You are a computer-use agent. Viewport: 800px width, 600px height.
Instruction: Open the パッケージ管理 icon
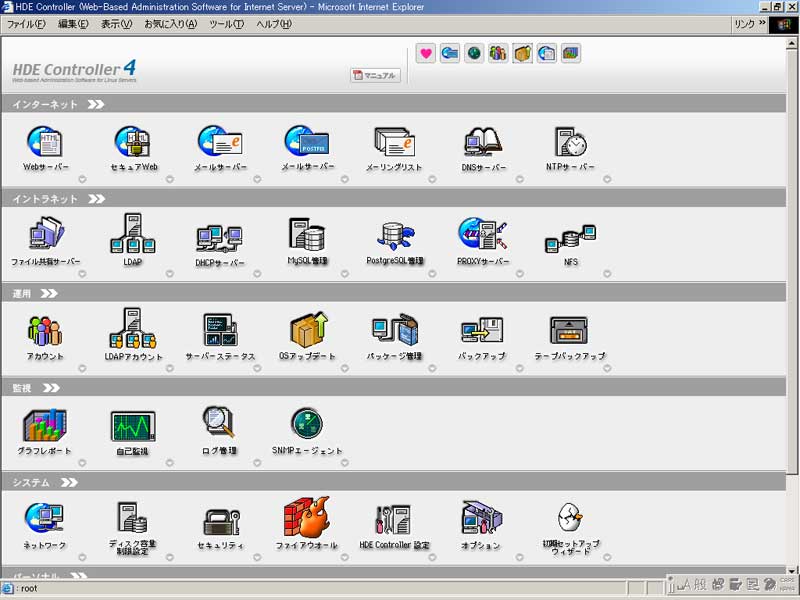pos(395,330)
